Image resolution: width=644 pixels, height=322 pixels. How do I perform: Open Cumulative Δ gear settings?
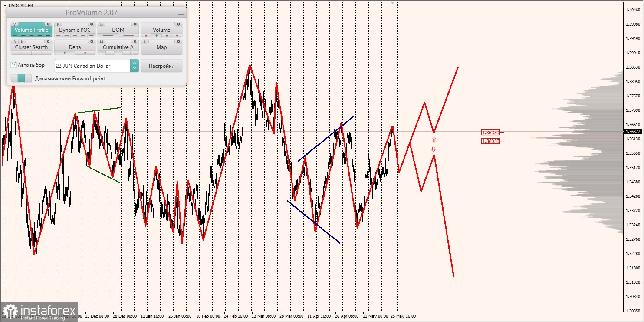[x=135, y=41]
